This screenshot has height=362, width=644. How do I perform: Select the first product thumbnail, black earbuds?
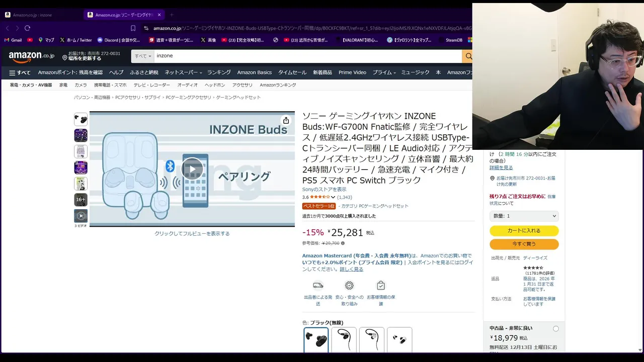click(80, 119)
